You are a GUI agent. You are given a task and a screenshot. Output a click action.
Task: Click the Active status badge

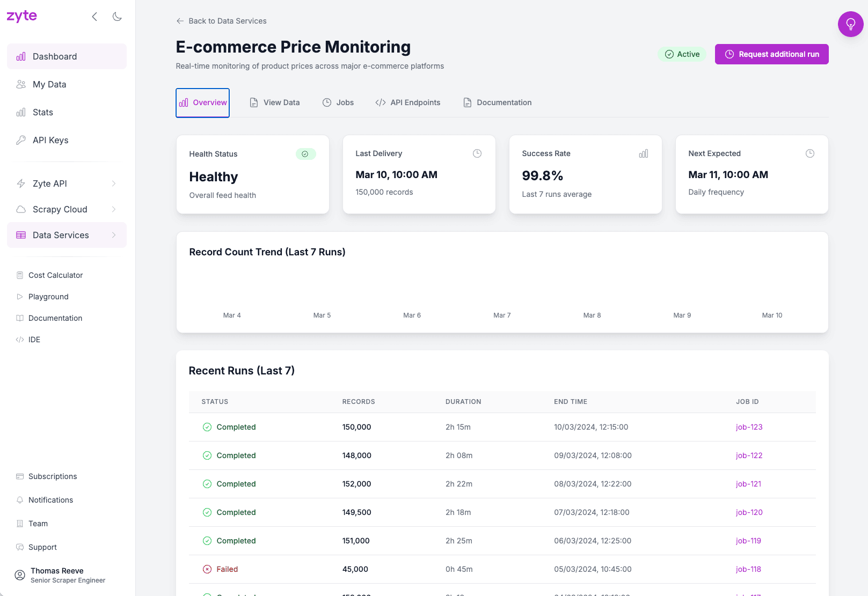pos(682,54)
